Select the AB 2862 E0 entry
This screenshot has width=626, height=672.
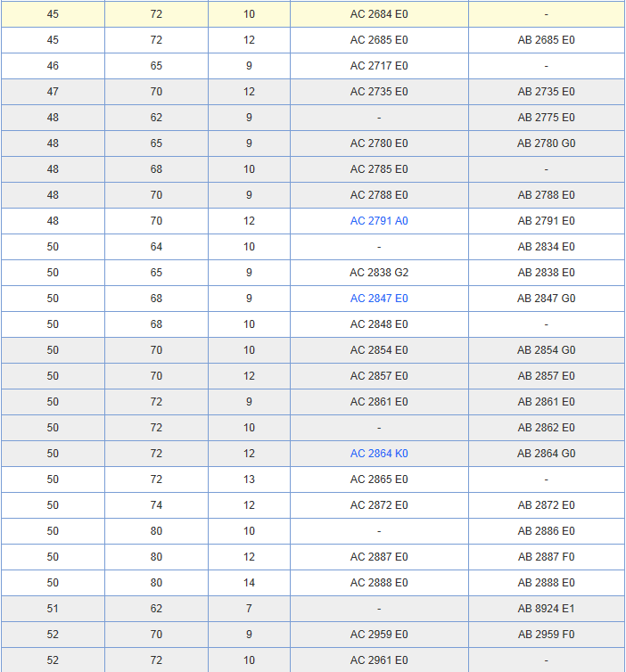point(546,428)
